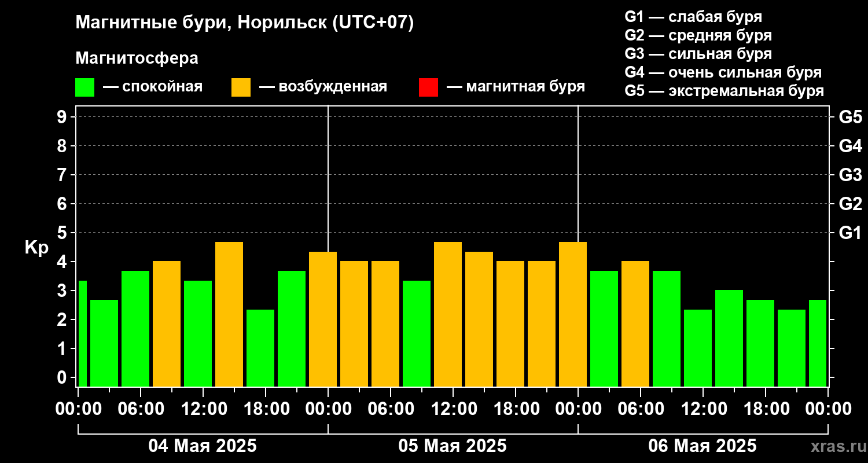Select the line "G1 — слабая буря"
This screenshot has height=463, width=868.
[x=693, y=16]
